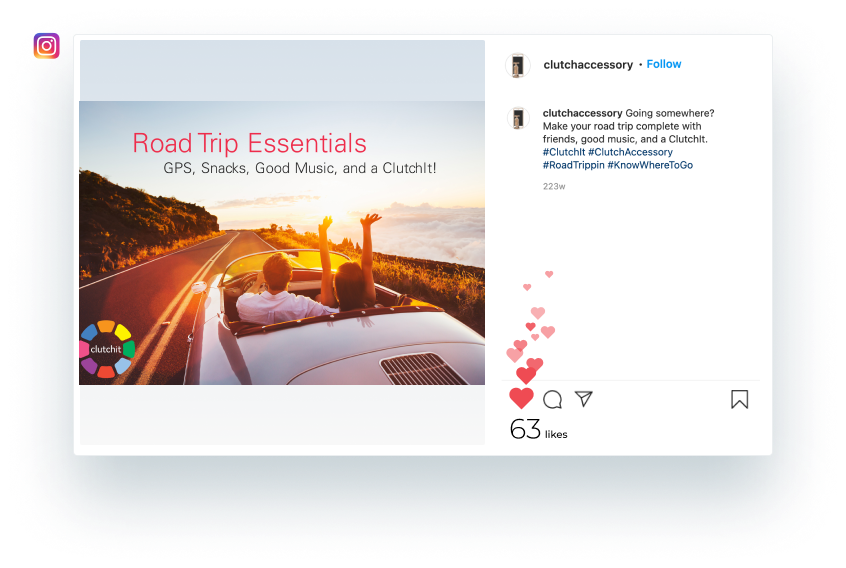Click the 223w post timestamp

[x=554, y=186]
